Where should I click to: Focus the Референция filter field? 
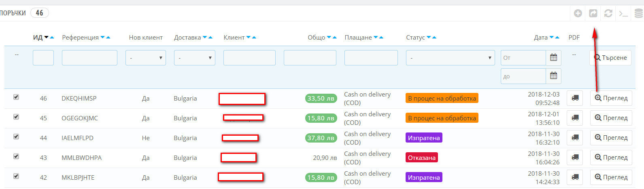tap(89, 58)
